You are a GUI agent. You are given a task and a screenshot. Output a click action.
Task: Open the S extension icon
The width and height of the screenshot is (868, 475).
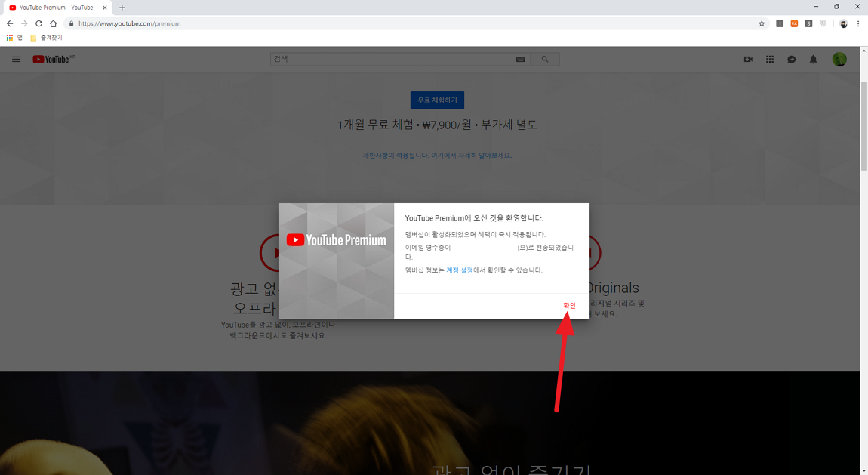(809, 23)
